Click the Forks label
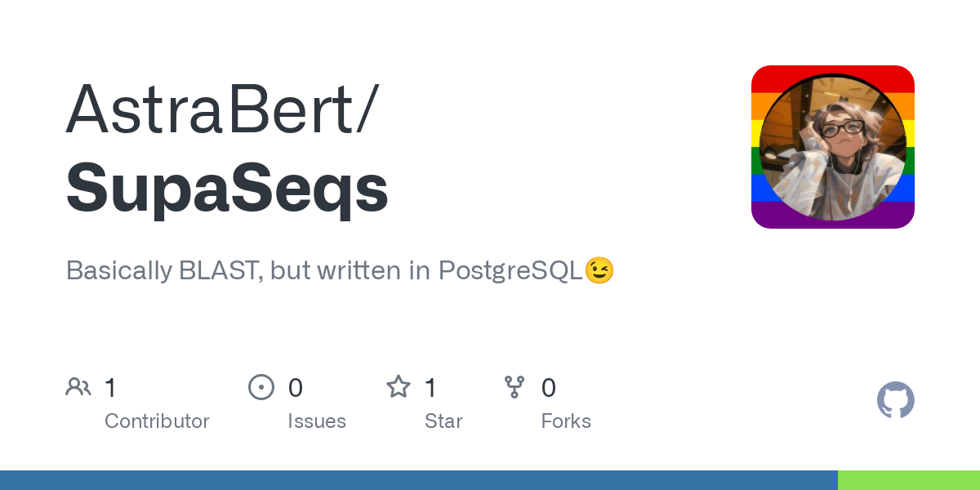Image resolution: width=980 pixels, height=490 pixels. pyautogui.click(x=566, y=421)
